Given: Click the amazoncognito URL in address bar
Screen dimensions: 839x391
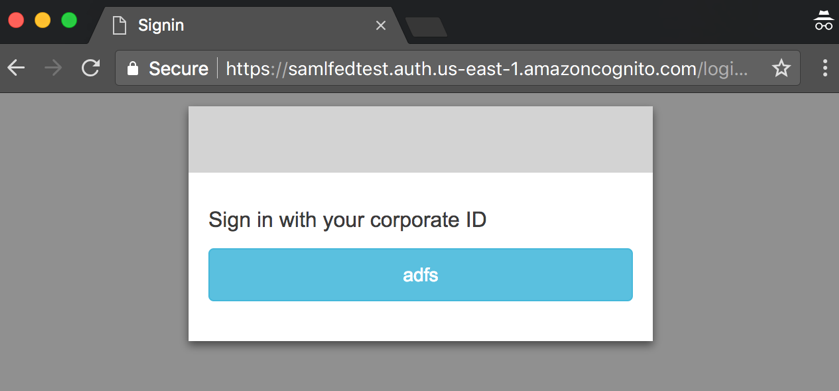Looking at the screenshot, I should pos(461,68).
